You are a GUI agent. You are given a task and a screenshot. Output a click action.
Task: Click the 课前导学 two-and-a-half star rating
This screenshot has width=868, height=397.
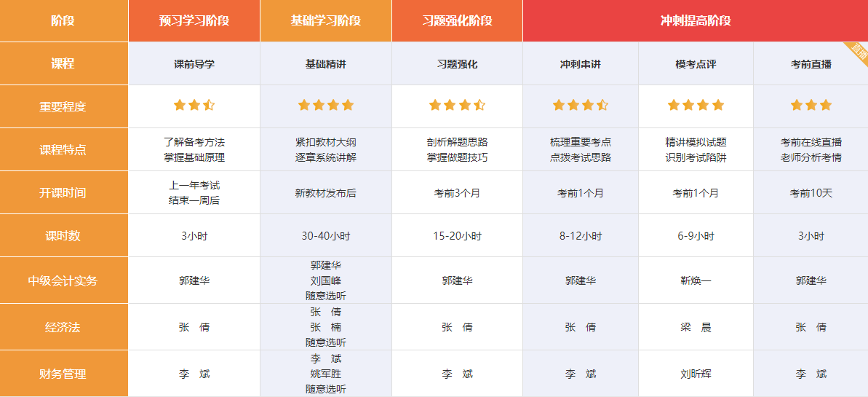[x=194, y=105]
